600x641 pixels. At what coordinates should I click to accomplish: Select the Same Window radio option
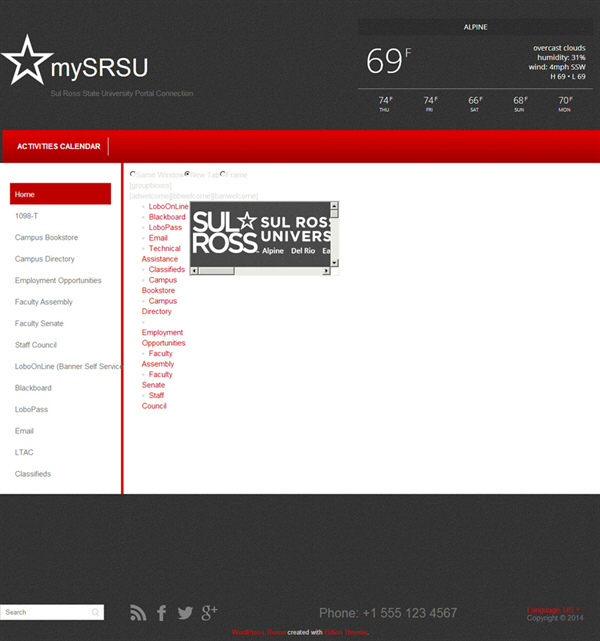133,175
